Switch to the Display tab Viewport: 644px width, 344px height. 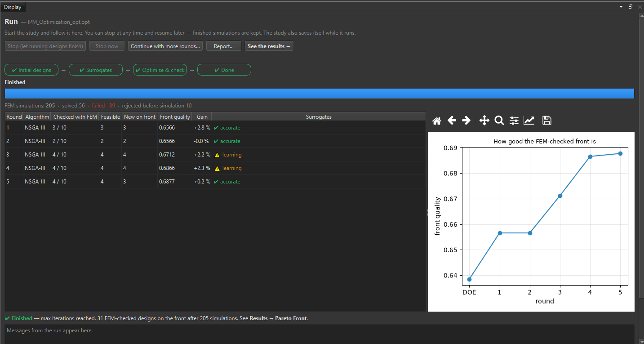pyautogui.click(x=13, y=7)
